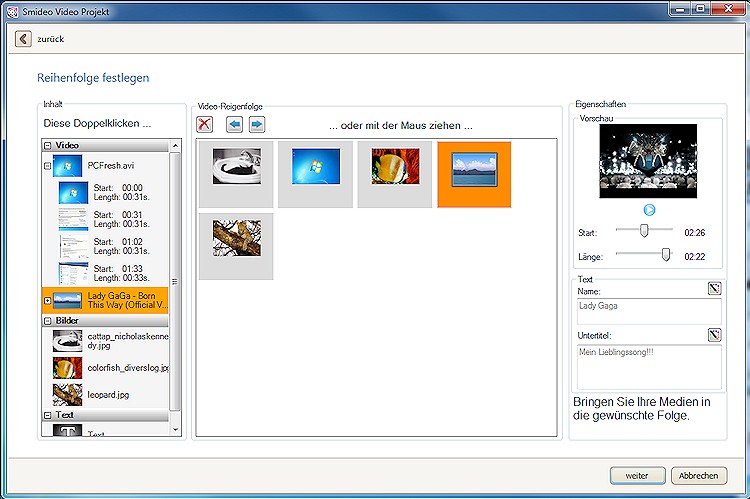Screen dimensions: 750x499
Task: Click the Start time slider handle
Action: [x=644, y=231]
